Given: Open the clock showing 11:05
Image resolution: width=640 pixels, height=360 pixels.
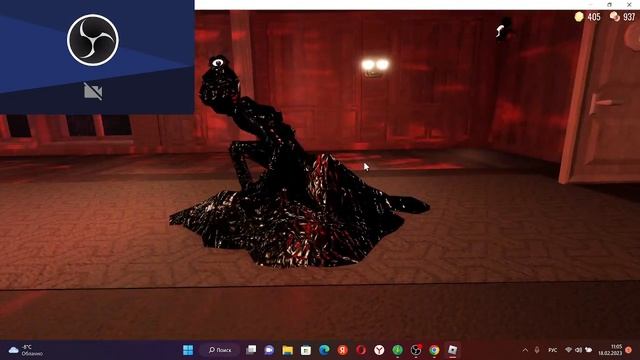Looking at the screenshot, I should 611,350.
